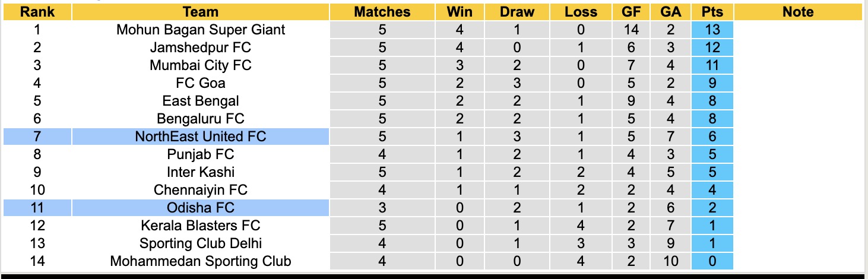868x279 pixels.
Task: Click Mohun Bagan's 13 points cell
Action: [x=712, y=30]
